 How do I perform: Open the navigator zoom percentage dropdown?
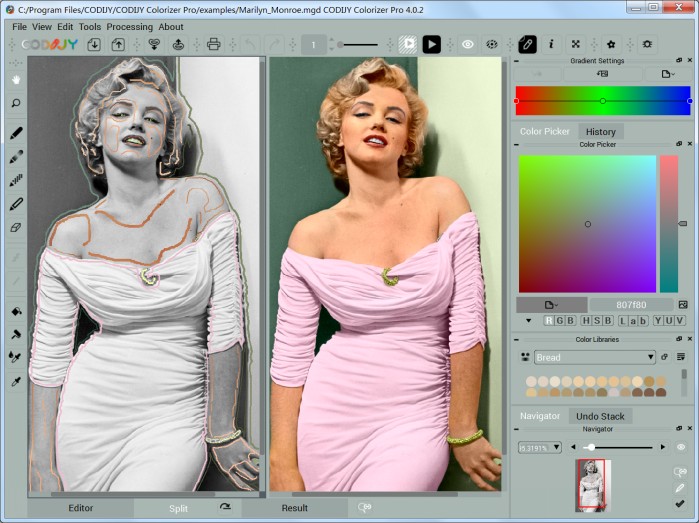[x=539, y=447]
